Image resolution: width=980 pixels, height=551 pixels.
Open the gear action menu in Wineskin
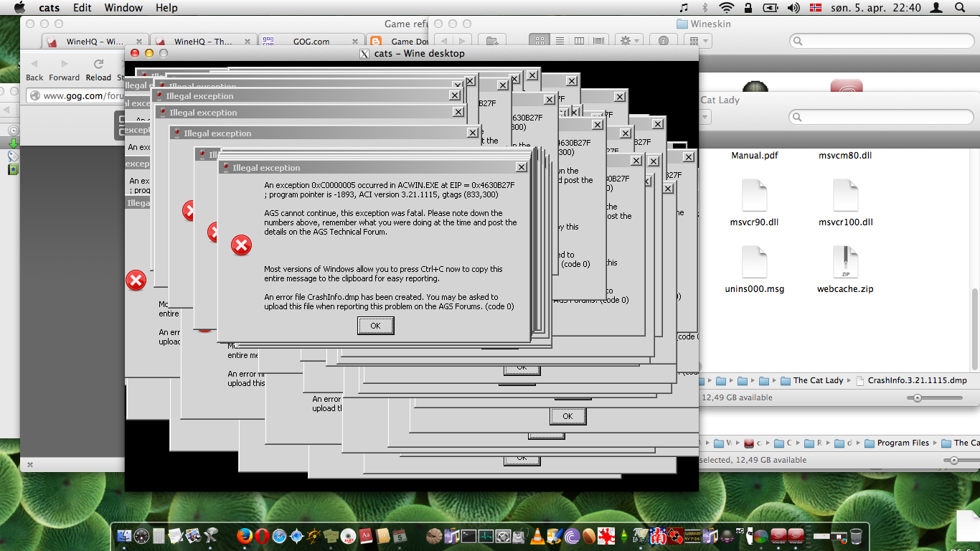coord(629,41)
